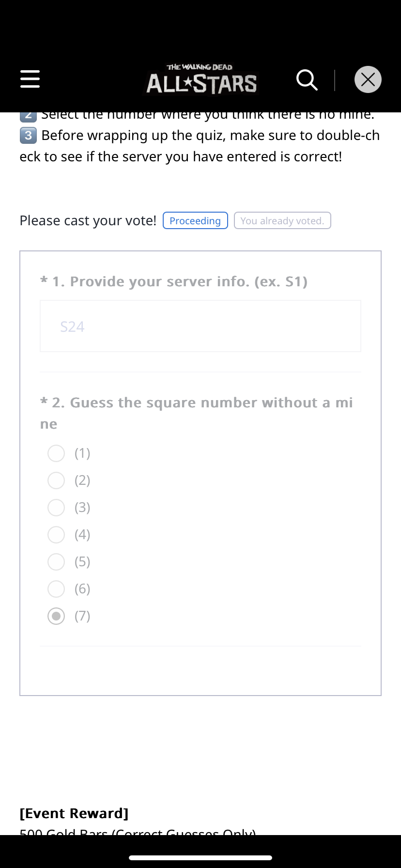Choose square number (4)
Viewport: 401px width, 868px height.
coord(56,535)
